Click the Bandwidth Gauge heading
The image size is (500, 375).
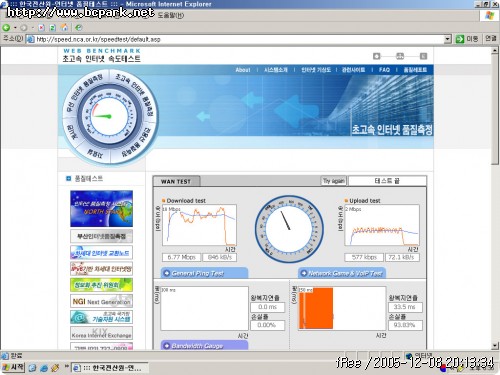pyautogui.click(x=197, y=346)
